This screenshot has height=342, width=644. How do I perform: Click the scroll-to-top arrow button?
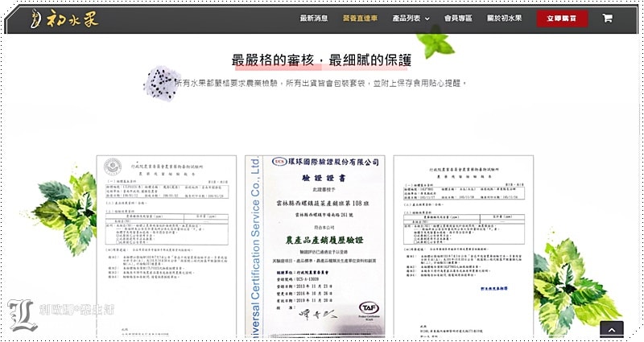[611, 330]
